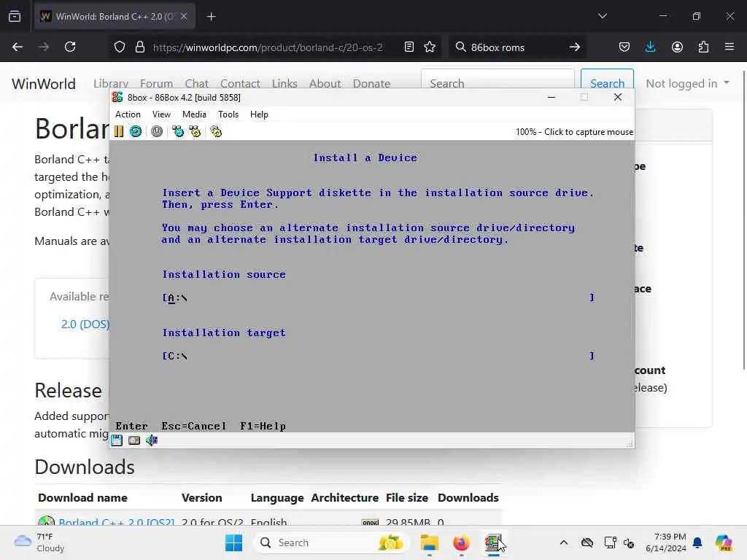Click the Firefox URL address bar
This screenshot has width=747, height=560.
pos(268,47)
